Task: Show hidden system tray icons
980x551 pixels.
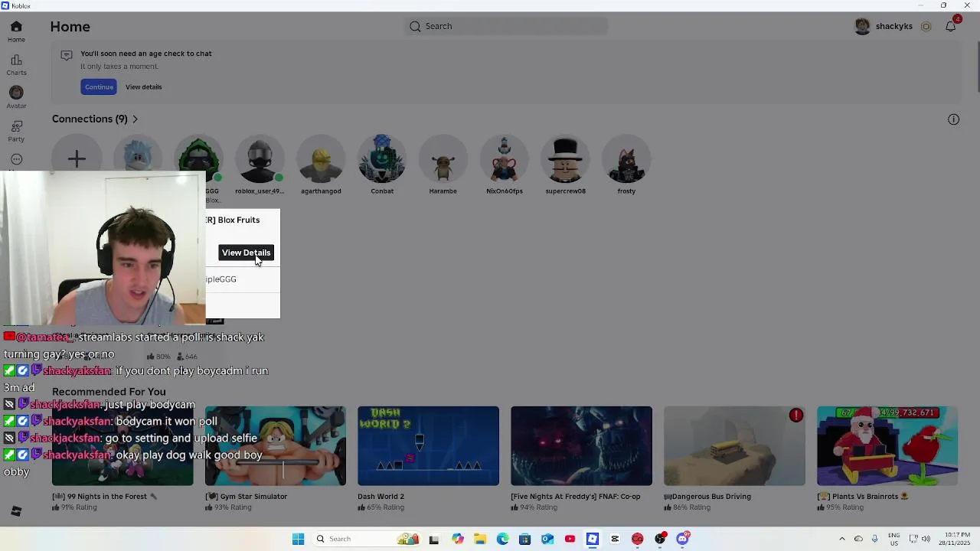Action: coord(842,539)
